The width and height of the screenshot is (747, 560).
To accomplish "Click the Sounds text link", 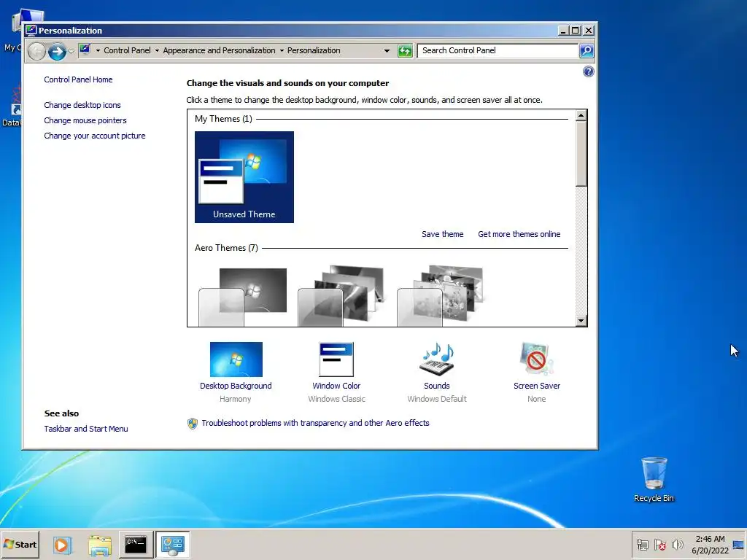I will tap(437, 386).
